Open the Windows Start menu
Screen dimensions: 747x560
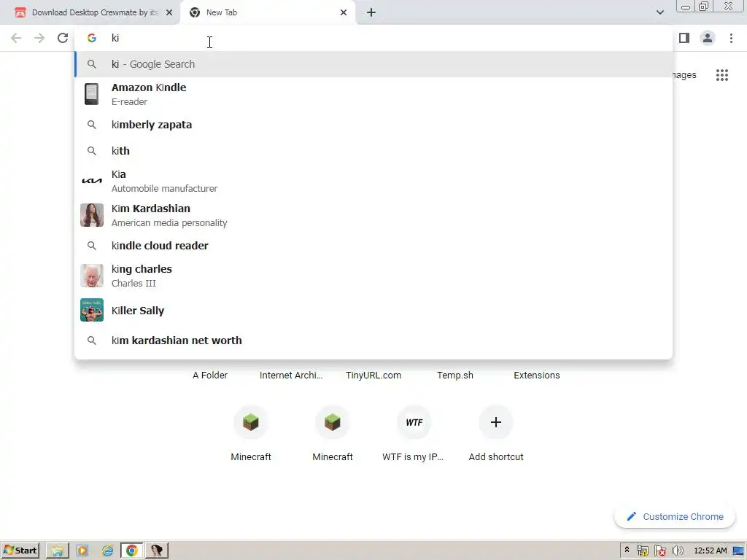coord(20,551)
